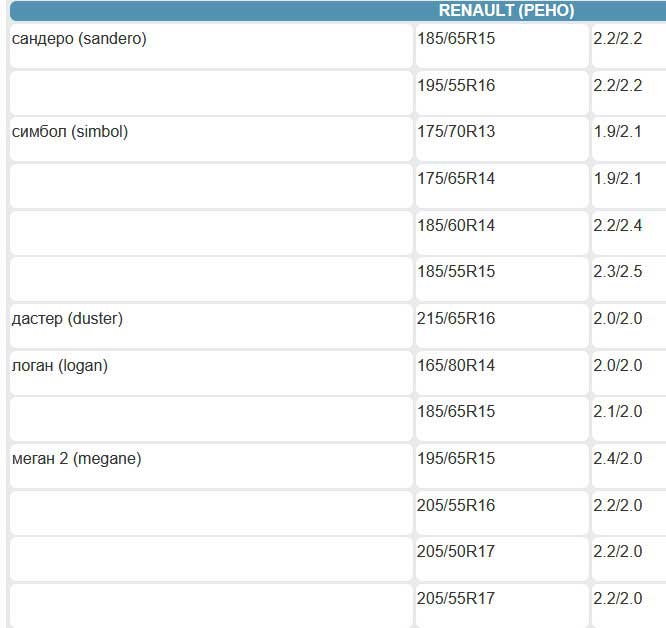Click the 175/65R14 tire size cell
The image size is (666, 628).
(502, 186)
